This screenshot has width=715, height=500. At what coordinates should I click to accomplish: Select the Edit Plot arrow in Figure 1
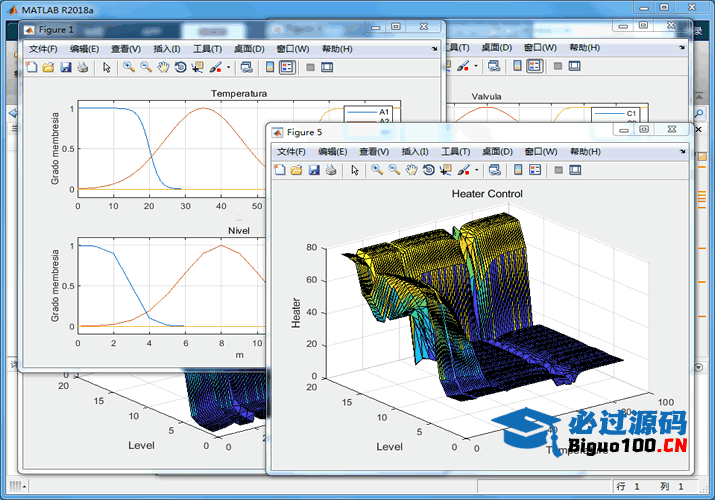click(x=107, y=67)
